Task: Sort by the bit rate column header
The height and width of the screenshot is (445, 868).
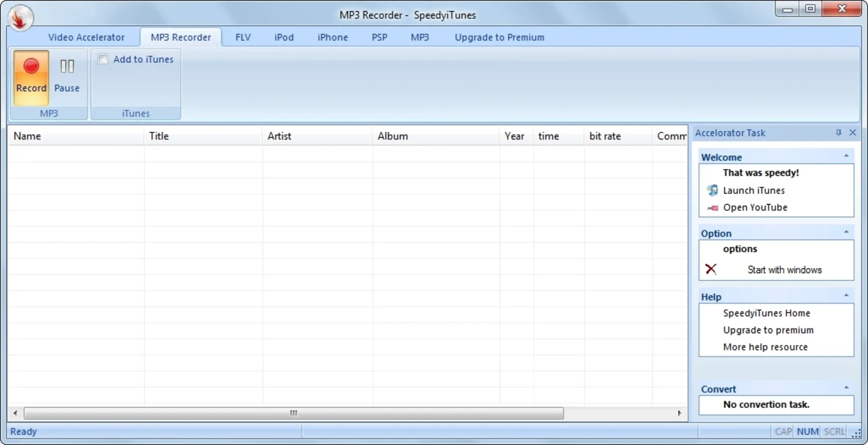Action: pos(618,136)
